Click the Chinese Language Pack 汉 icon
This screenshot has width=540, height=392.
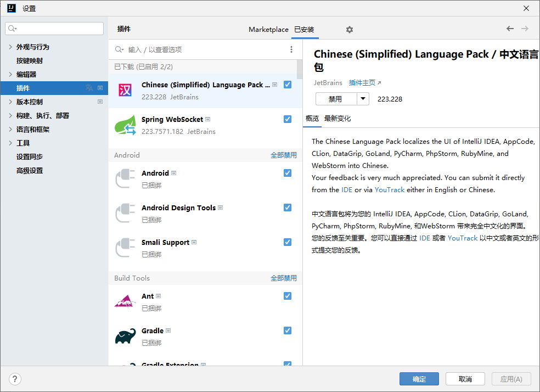[125, 90]
